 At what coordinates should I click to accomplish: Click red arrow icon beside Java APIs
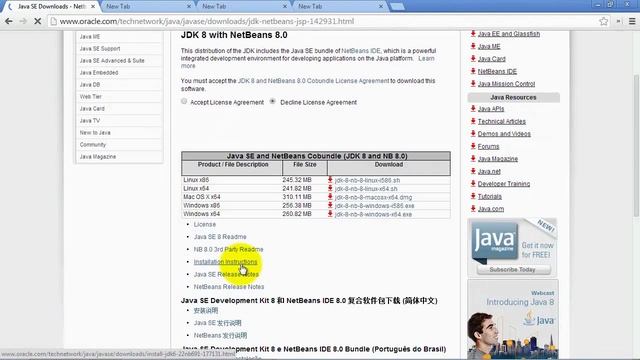[x=473, y=109]
